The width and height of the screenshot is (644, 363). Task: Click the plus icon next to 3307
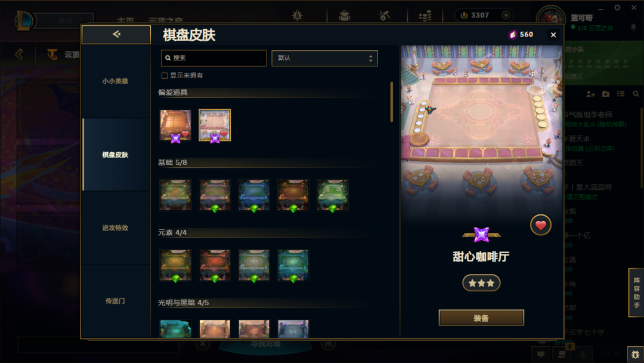[506, 15]
